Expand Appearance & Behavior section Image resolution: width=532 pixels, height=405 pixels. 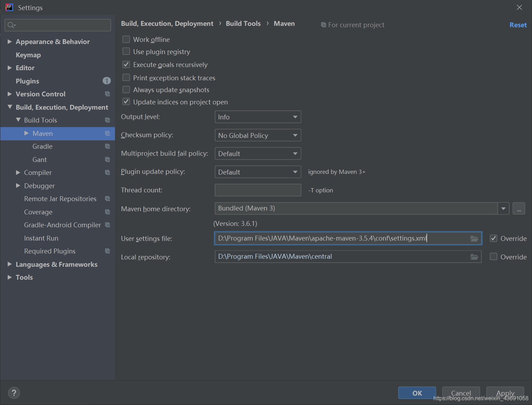(x=10, y=42)
